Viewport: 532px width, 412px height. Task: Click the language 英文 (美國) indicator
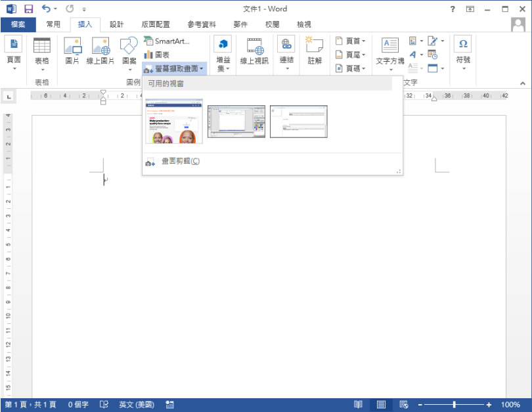(137, 405)
